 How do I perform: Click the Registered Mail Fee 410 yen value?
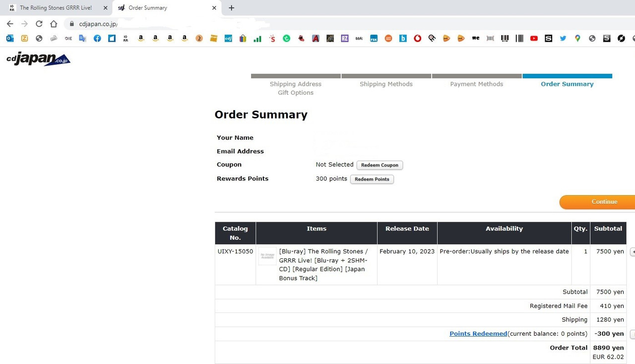[612, 306]
